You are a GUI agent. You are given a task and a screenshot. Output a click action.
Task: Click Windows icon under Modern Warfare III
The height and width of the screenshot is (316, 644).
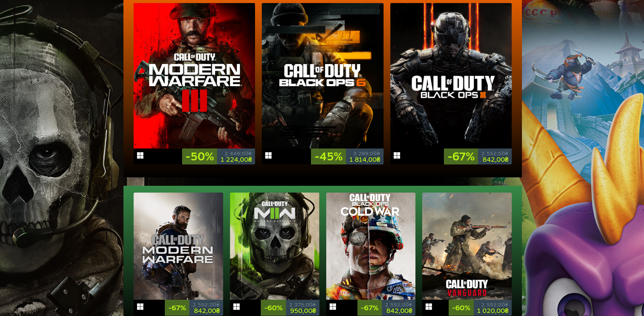(140, 156)
